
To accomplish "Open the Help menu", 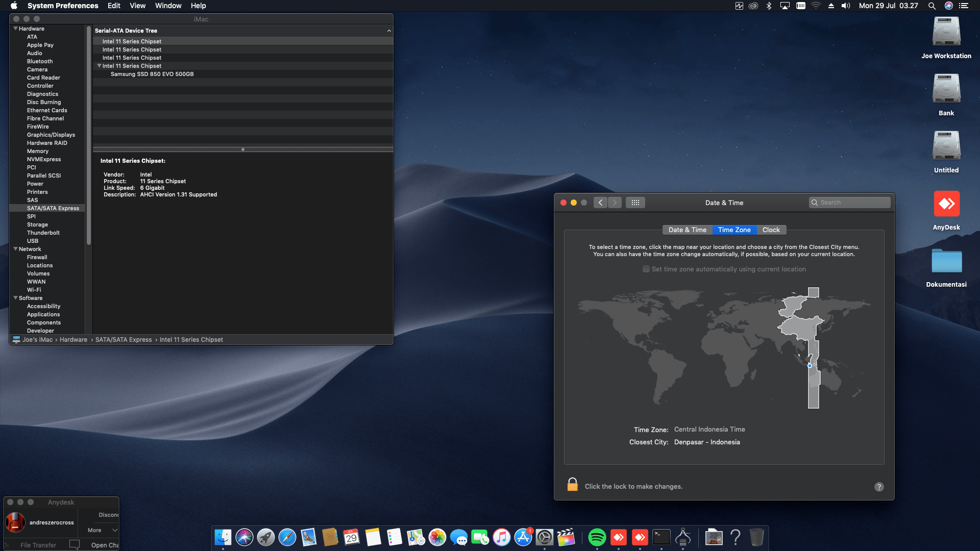I will 199,6.
